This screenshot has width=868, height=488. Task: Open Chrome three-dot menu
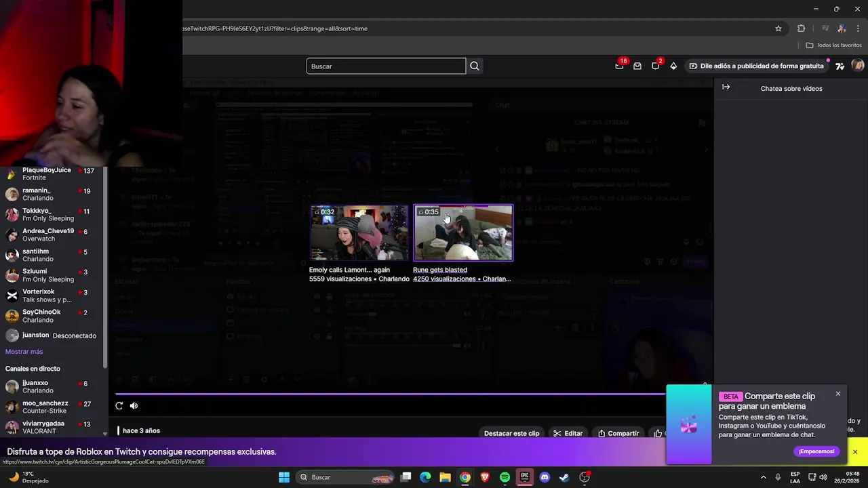click(858, 28)
